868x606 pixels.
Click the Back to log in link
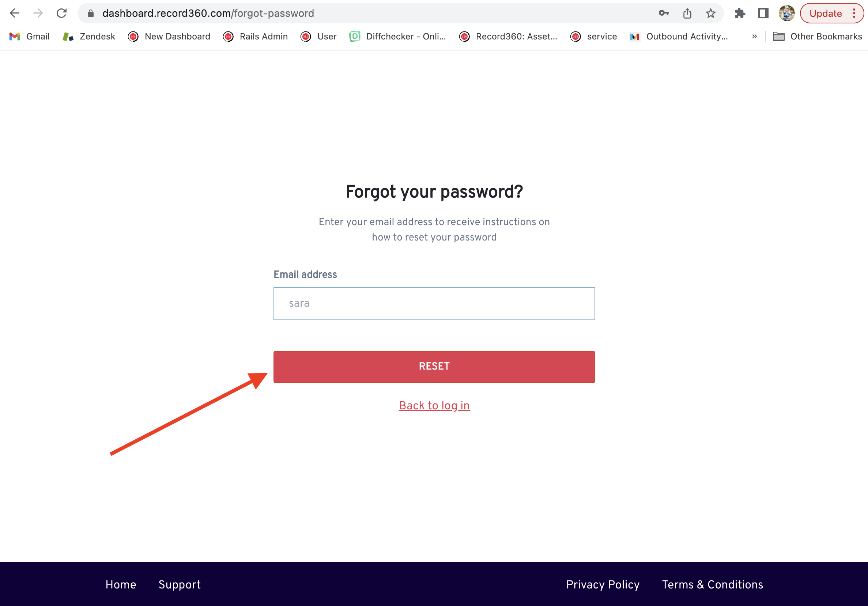coord(434,406)
